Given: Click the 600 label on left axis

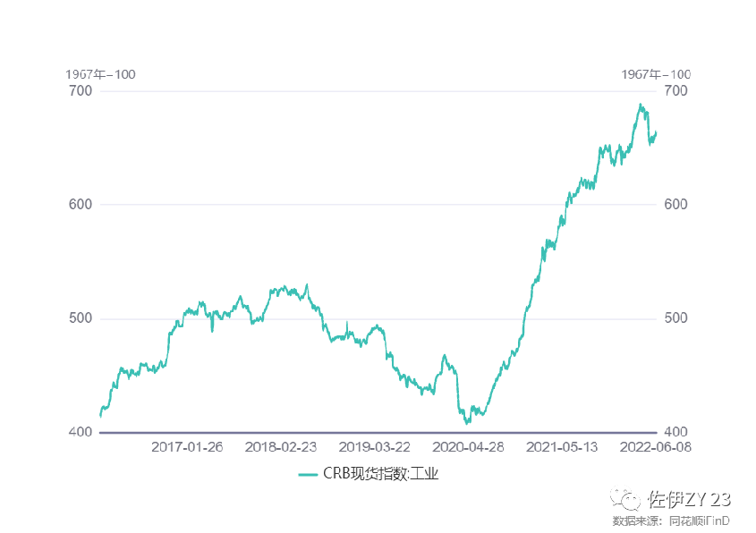Looking at the screenshot, I should [x=80, y=205].
